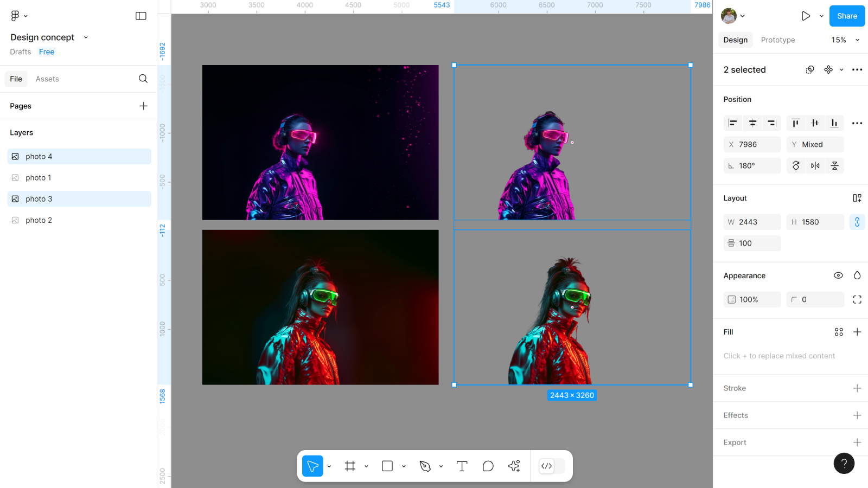The height and width of the screenshot is (488, 868).
Task: Click the Share button
Action: click(846, 16)
